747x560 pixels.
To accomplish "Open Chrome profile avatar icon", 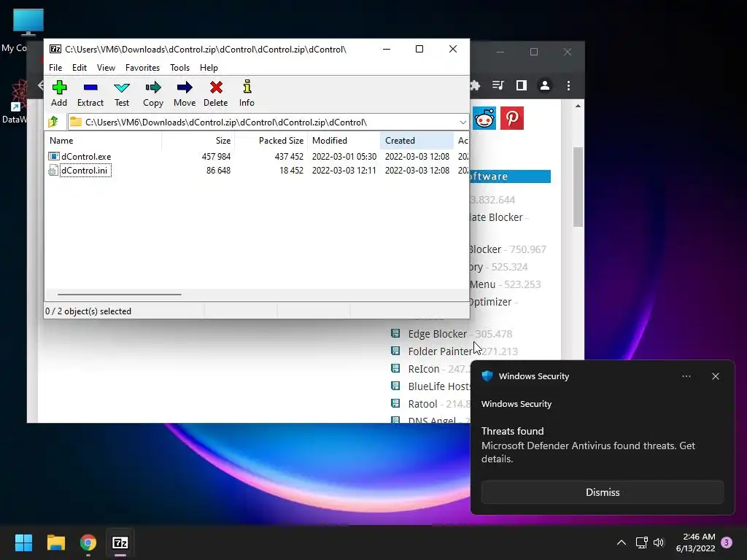I will point(544,85).
